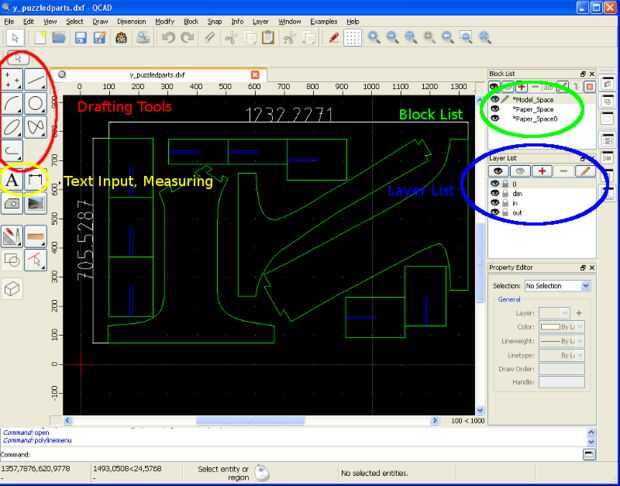Select the Line drawing tool
Image resolution: width=620 pixels, height=486 pixels.
36,79
